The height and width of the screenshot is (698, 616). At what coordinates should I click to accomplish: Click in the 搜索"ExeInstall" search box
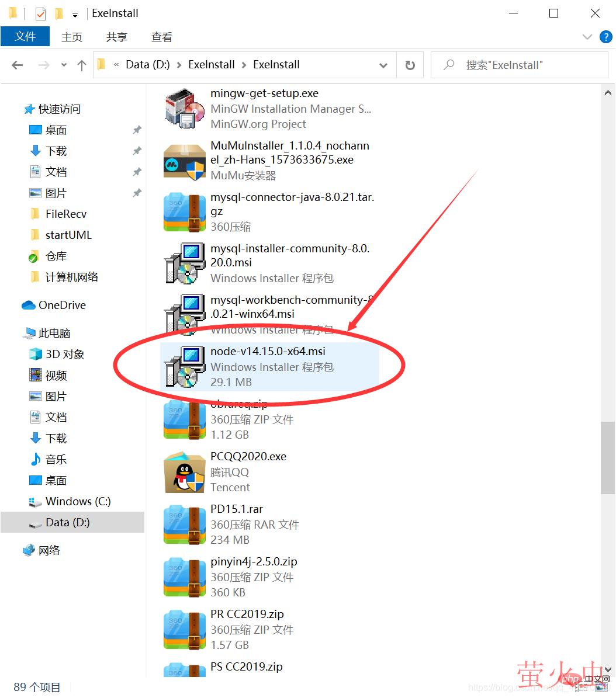pyautogui.click(x=520, y=65)
